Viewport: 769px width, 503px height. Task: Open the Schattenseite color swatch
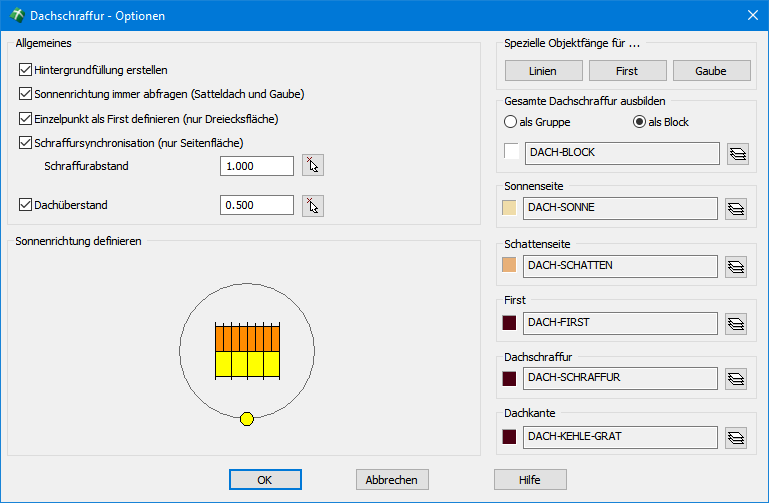point(510,265)
